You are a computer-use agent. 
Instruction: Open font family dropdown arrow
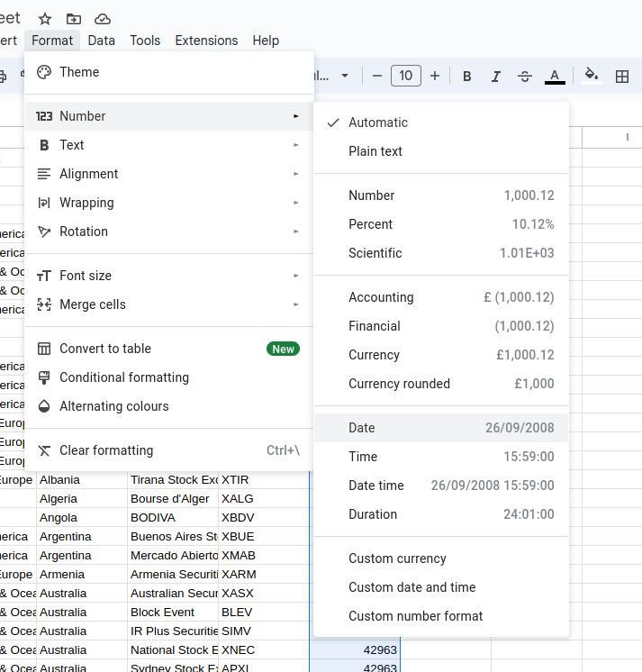point(344,77)
